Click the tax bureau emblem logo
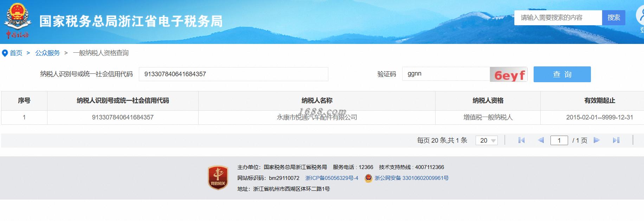The image size is (644, 221). coord(17,21)
